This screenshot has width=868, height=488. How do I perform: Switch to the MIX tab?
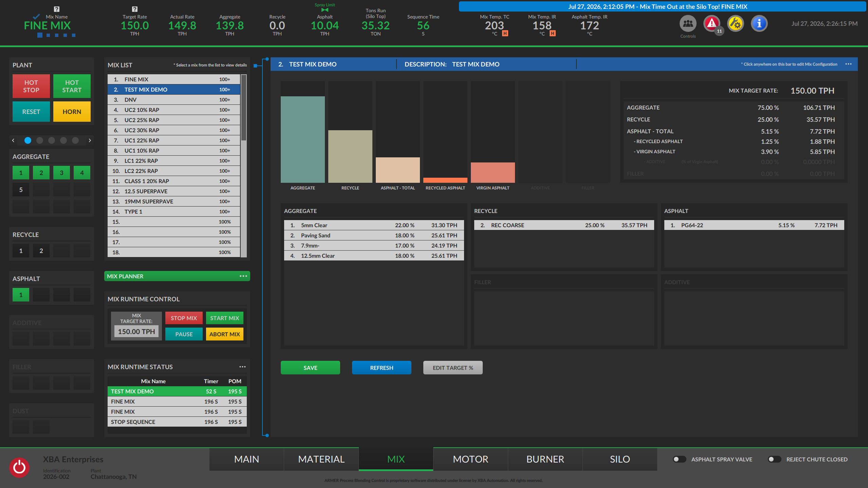396,459
